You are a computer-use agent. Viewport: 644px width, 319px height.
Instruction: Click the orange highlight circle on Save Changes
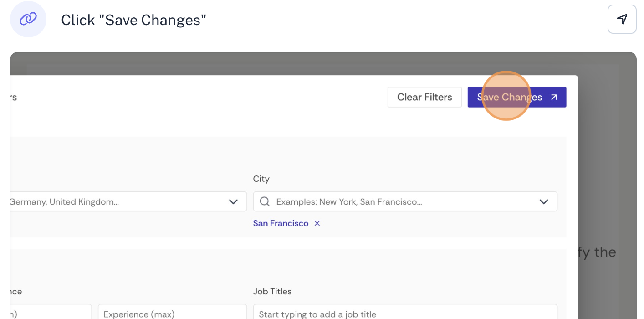click(506, 96)
